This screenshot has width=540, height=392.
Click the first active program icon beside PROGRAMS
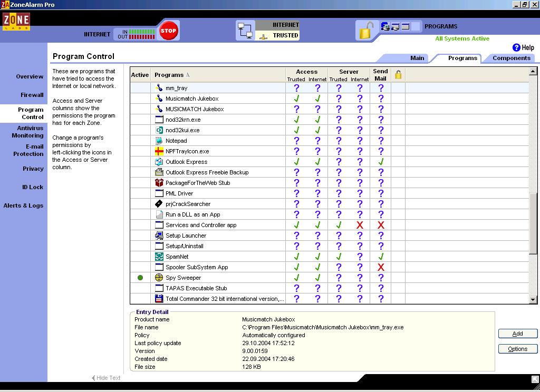[x=385, y=26]
